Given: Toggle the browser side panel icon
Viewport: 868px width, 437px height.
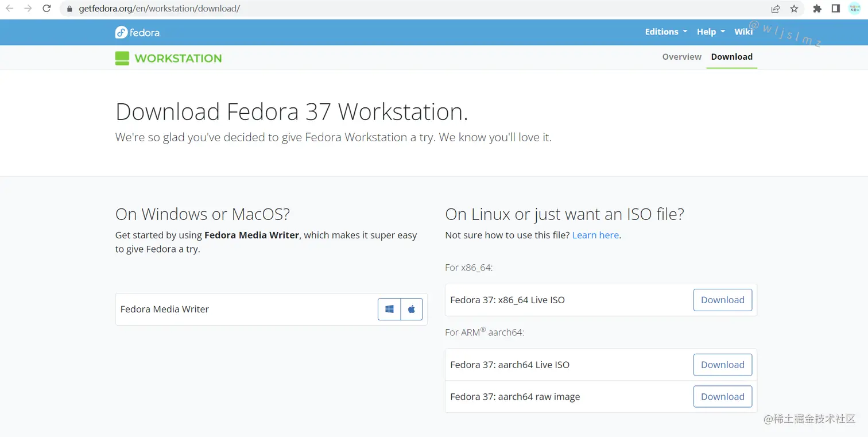Looking at the screenshot, I should (836, 9).
